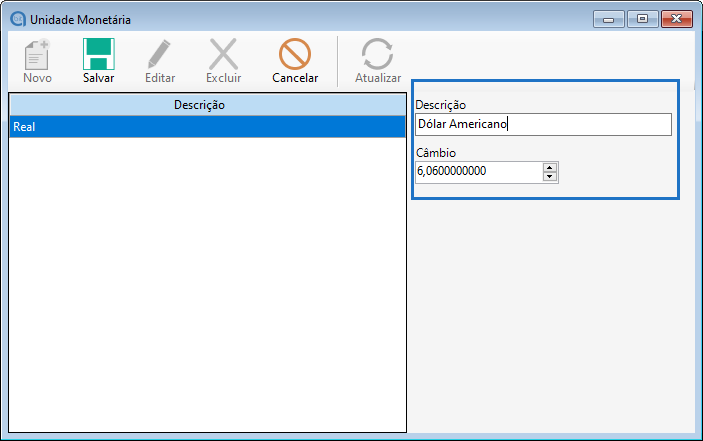Click the app icon in the title bar
This screenshot has height=441, width=703.
click(17, 19)
